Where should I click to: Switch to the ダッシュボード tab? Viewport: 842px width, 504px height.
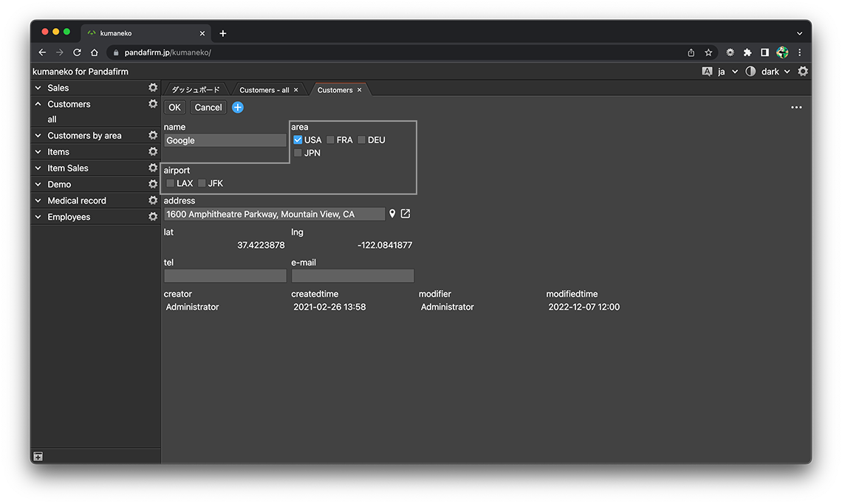(x=196, y=90)
